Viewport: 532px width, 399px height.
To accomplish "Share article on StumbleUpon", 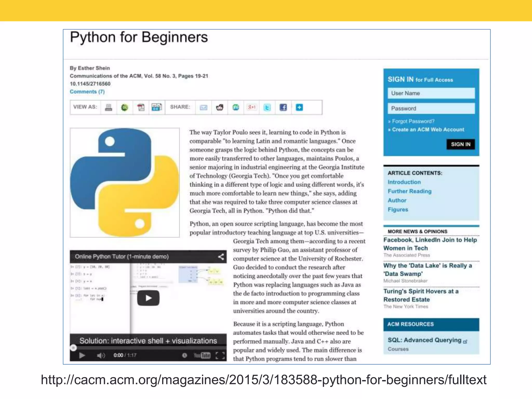I will point(236,107).
